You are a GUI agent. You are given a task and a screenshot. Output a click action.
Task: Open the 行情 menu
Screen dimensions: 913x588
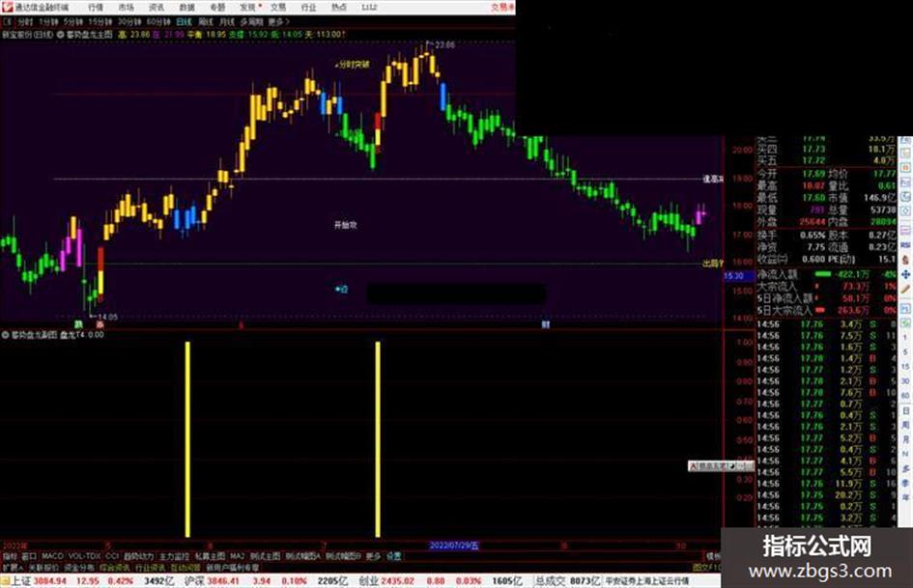(96, 7)
